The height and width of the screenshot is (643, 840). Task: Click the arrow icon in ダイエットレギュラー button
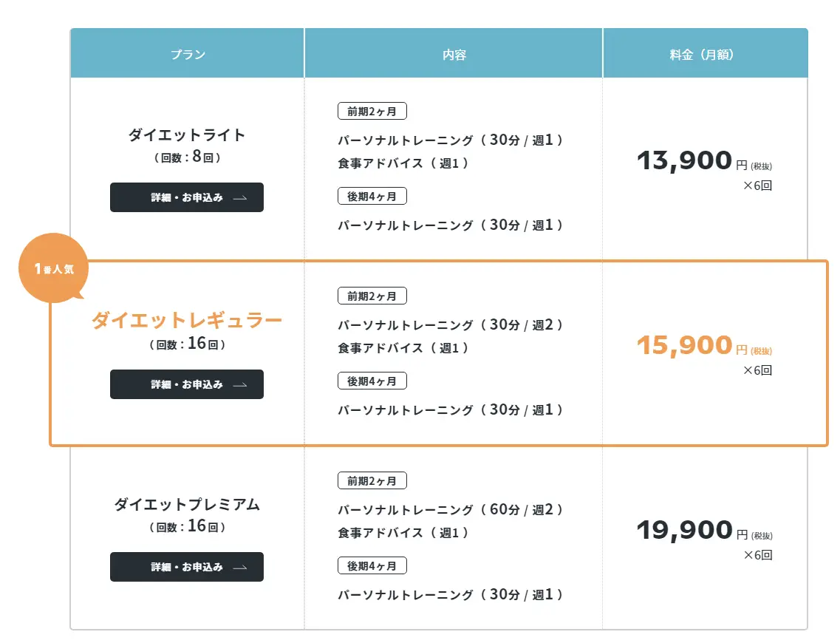240,385
